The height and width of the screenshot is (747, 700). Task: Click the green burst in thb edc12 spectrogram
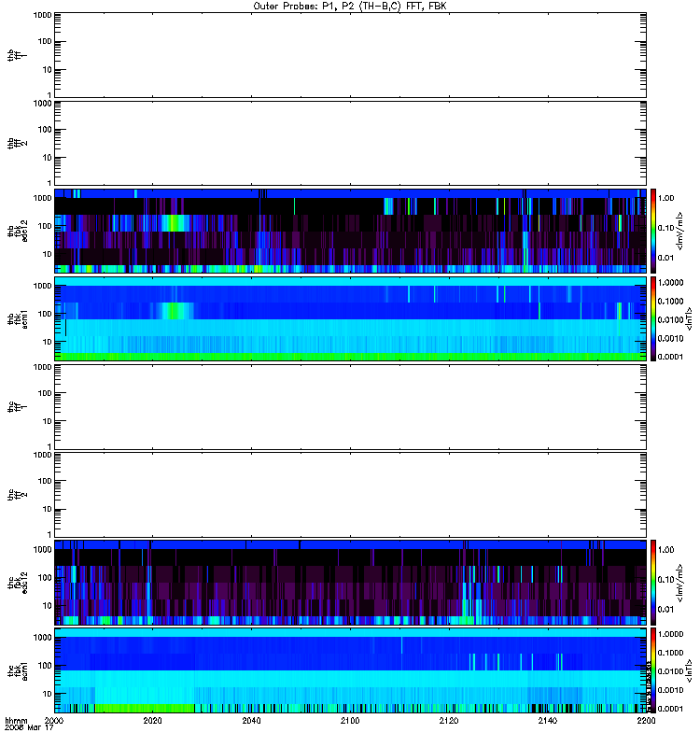[175, 223]
